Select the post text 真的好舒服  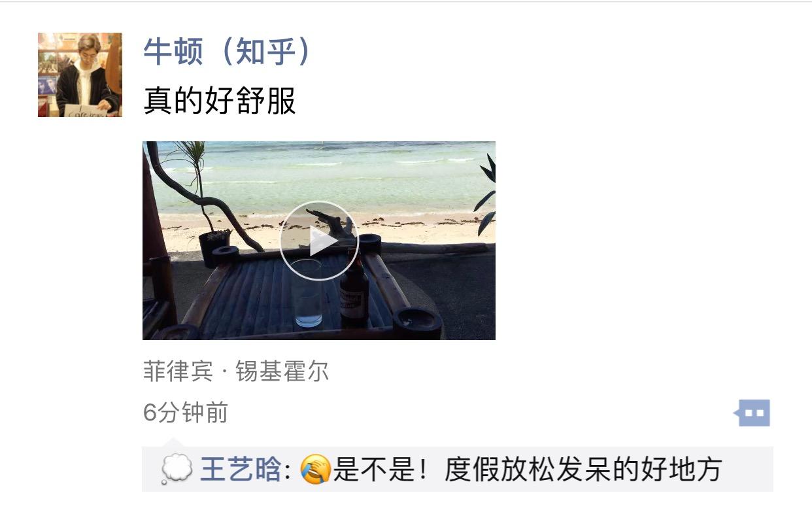(220, 101)
